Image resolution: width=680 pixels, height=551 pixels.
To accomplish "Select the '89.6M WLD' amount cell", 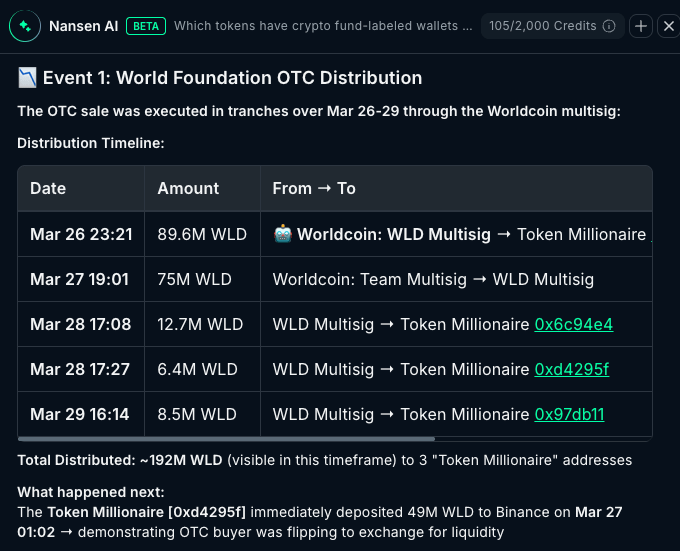I will point(202,234).
